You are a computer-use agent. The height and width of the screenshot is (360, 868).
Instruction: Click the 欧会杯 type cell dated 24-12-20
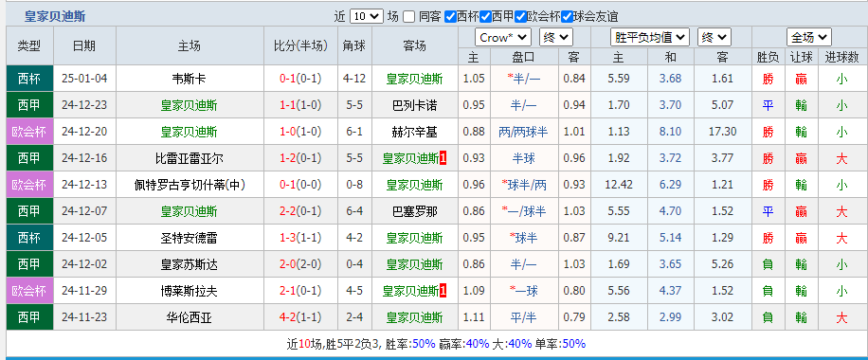click(x=29, y=132)
